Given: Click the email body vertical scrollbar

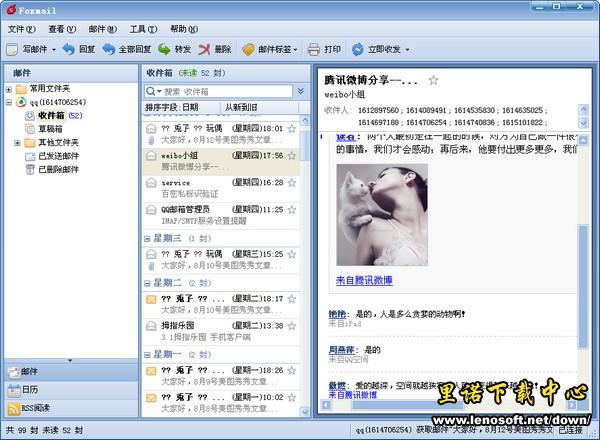Looking at the screenshot, I should [583, 287].
